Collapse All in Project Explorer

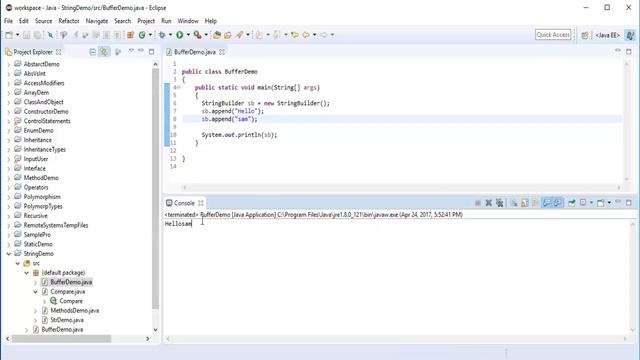click(93, 52)
